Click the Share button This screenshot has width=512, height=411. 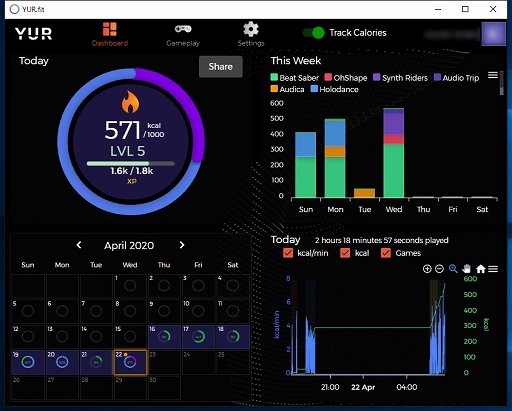[221, 67]
